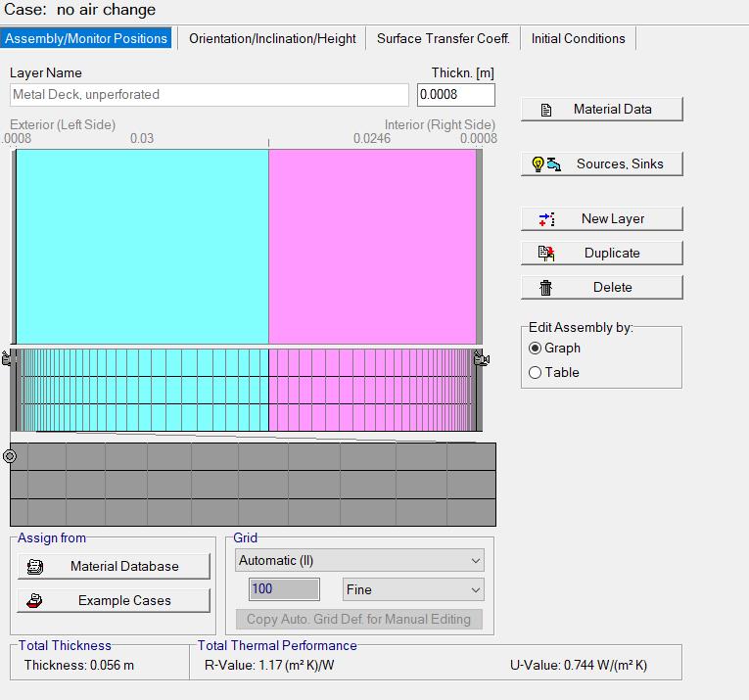
Task: Select the left exterior monitor camera icon
Action: (x=6, y=359)
